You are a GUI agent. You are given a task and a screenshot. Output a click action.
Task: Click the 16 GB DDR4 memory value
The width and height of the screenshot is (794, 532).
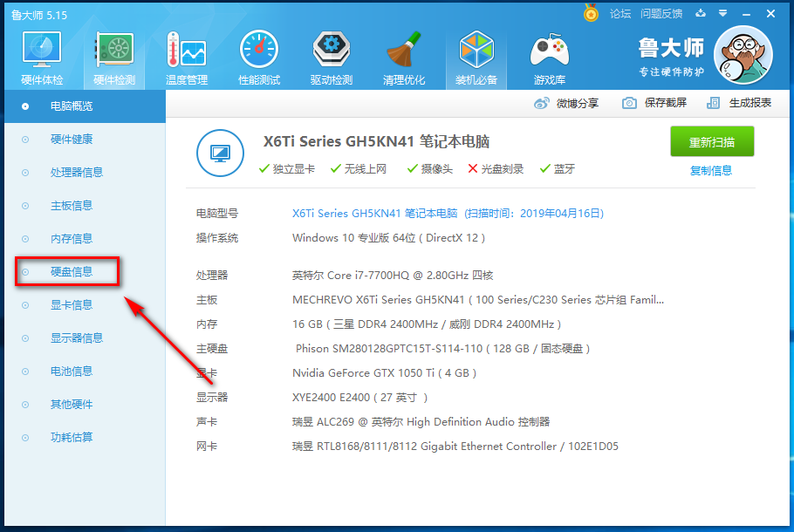[427, 324]
